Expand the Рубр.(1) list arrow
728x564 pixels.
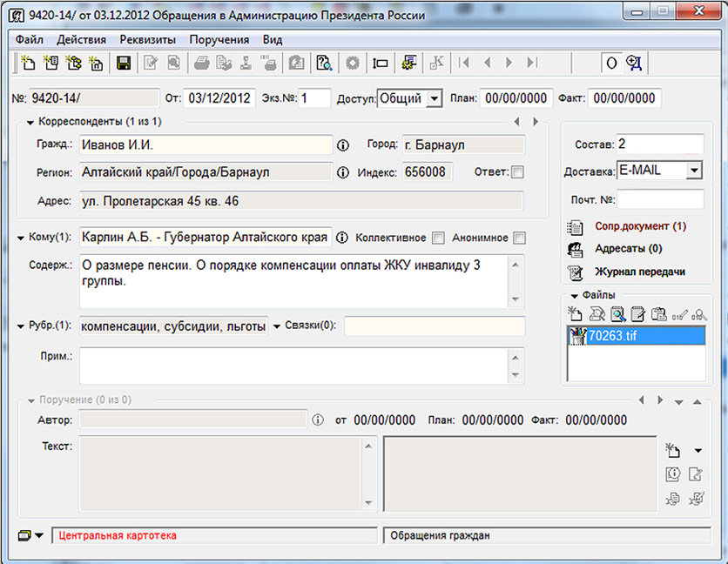click(x=20, y=326)
